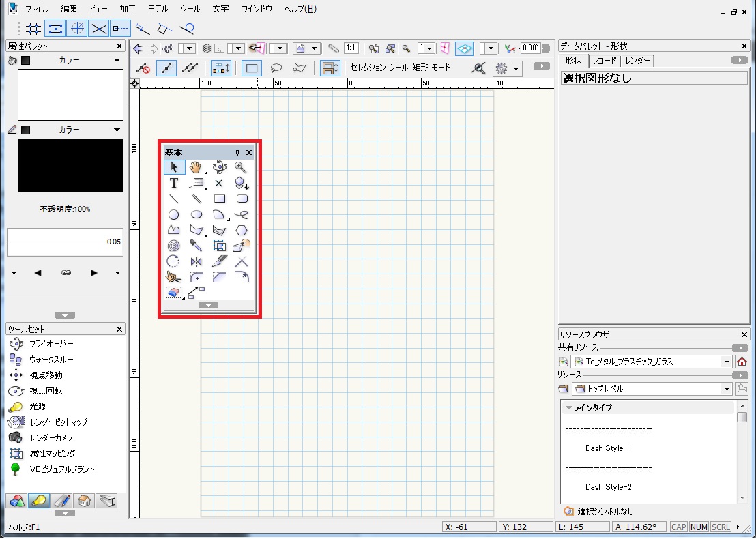This screenshot has width=756, height=539.
Task: Open selection tool preferences dropdown arrow
Action: click(x=517, y=68)
